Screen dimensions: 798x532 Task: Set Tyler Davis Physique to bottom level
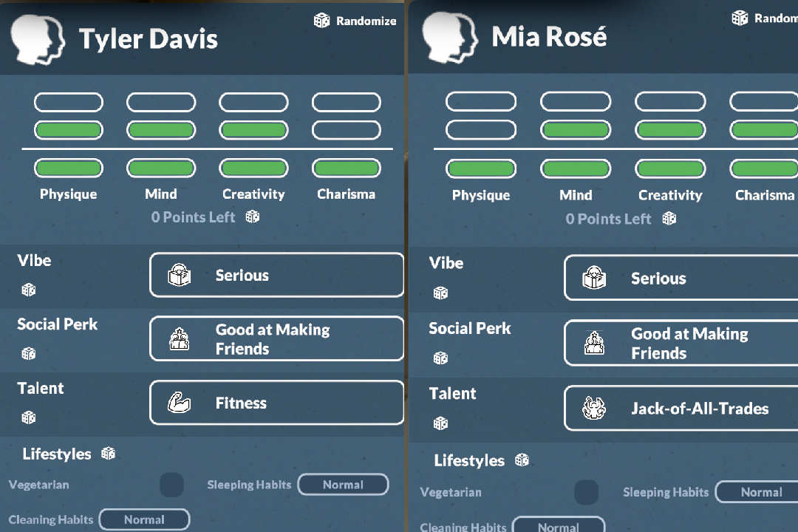click(69, 168)
